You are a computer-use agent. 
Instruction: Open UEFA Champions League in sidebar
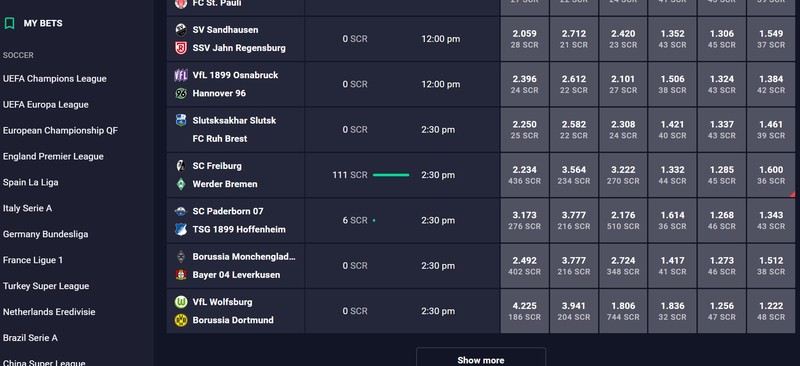coord(55,79)
